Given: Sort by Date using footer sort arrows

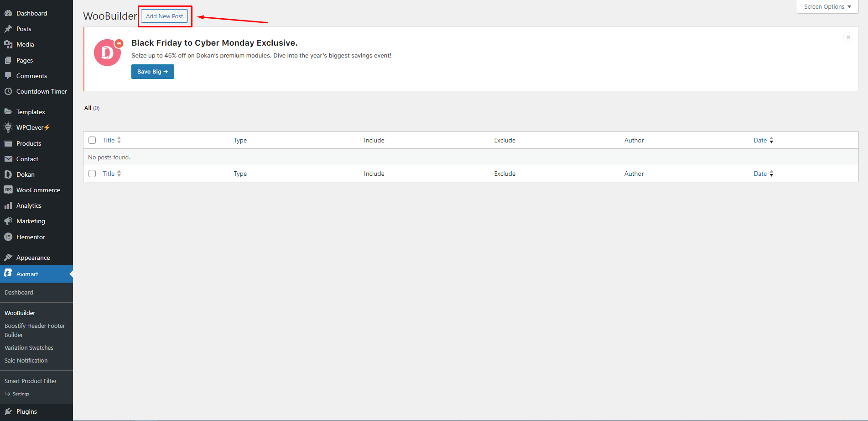Looking at the screenshot, I should coord(771,174).
